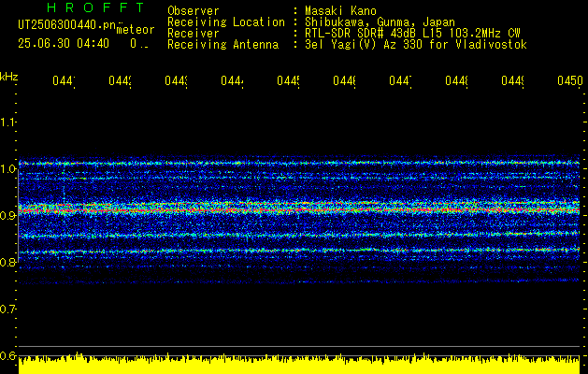Click the 0.7 frequency axis label
Image resolution: width=588 pixels, height=374 pixels.
[7, 309]
